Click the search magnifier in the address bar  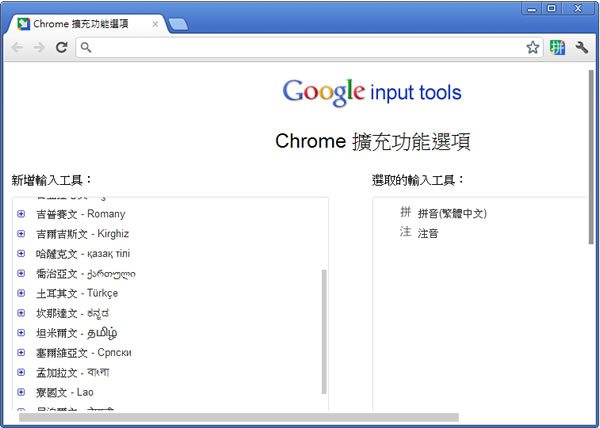pyautogui.click(x=86, y=47)
